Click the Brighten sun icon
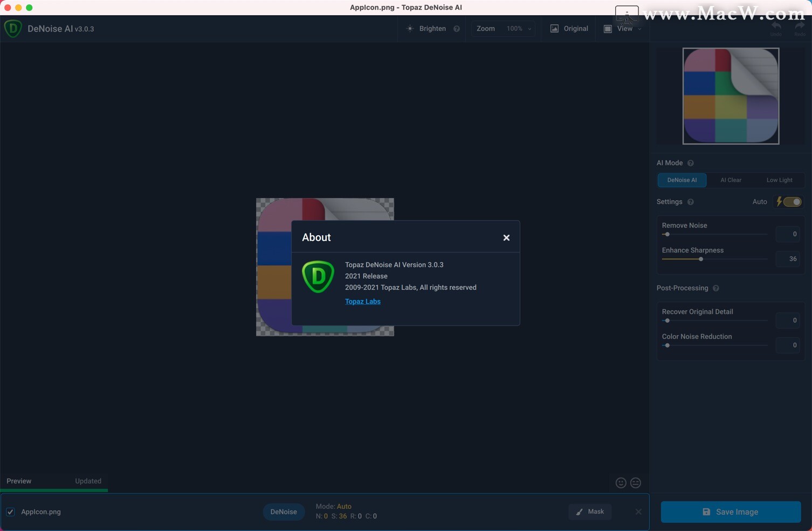 pos(410,29)
